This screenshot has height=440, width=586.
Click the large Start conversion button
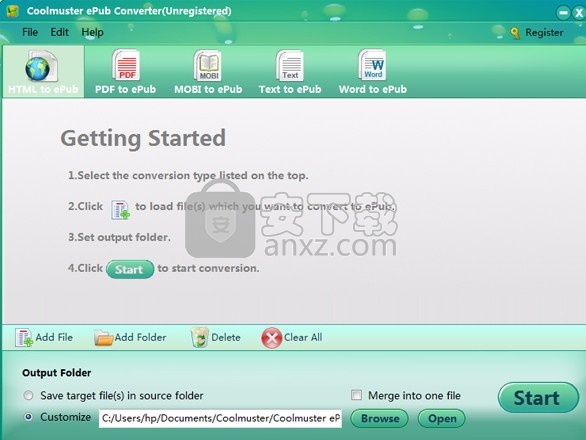tap(538, 397)
